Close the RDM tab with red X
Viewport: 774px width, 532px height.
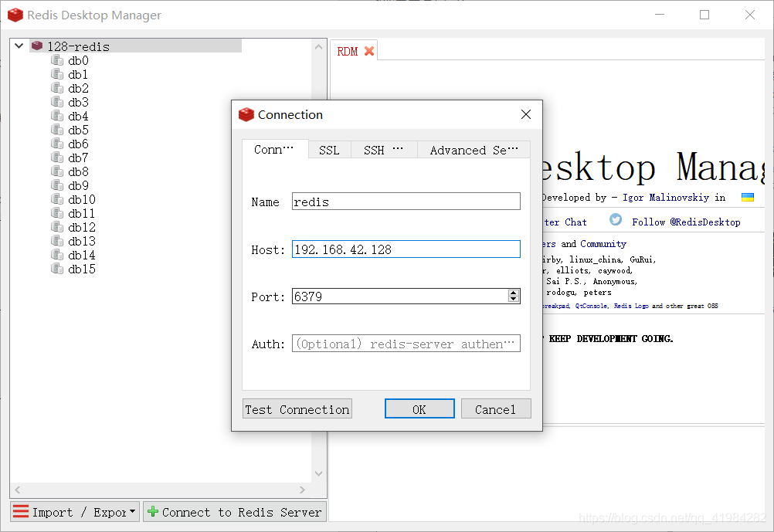click(x=368, y=51)
